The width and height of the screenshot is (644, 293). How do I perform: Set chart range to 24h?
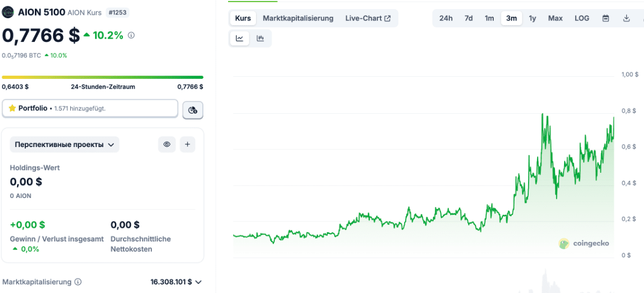point(446,18)
